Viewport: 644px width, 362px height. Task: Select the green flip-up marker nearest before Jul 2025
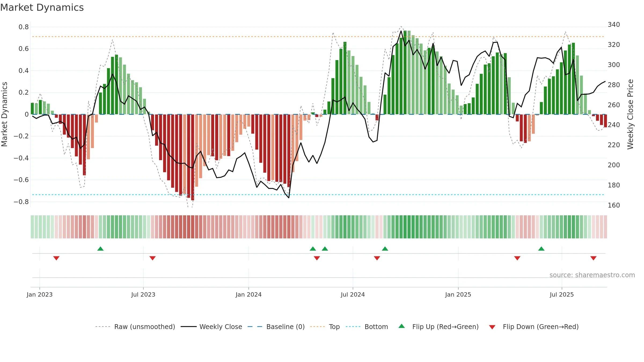[541, 249]
